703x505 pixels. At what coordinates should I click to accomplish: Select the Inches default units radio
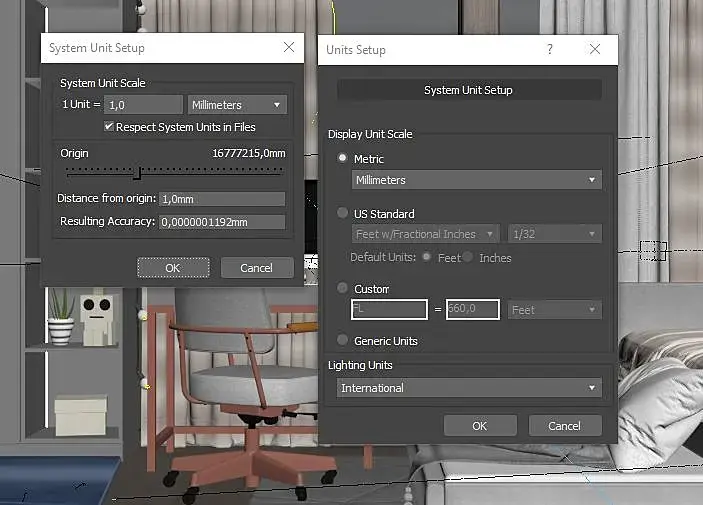[x=468, y=257]
